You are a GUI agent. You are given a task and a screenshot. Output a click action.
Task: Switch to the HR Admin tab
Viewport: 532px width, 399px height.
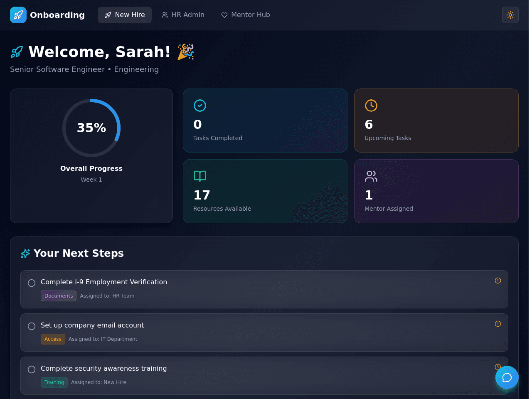pos(183,15)
